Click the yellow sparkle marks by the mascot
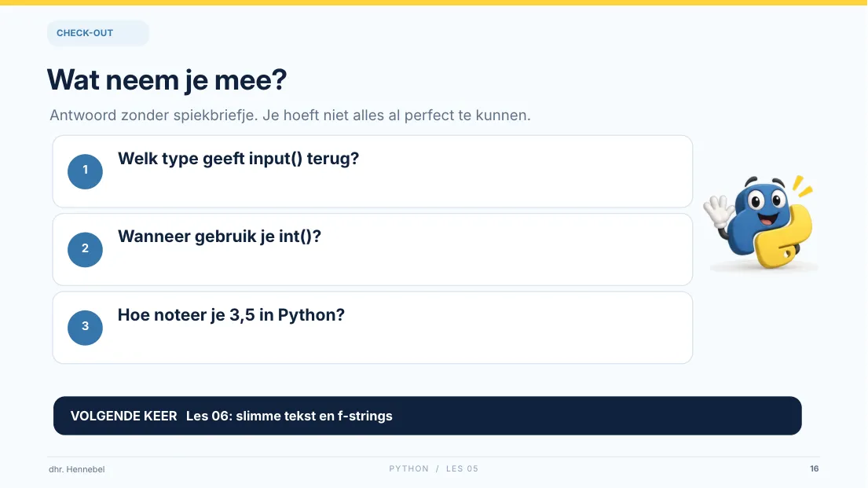The width and height of the screenshot is (868, 488). tap(801, 185)
